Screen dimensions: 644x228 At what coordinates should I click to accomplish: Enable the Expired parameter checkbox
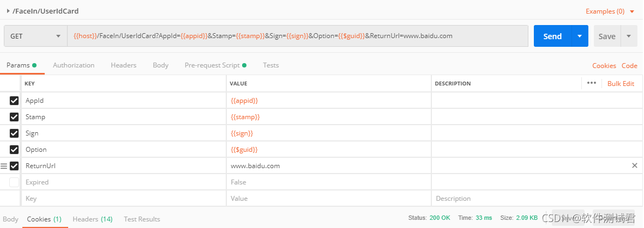coord(14,182)
